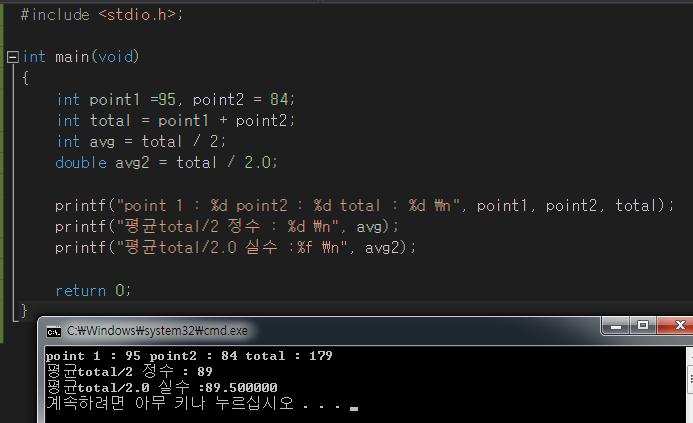693x423 pixels.
Task: Click the printf line containing '정수 : %d'
Action: [x=226, y=227]
